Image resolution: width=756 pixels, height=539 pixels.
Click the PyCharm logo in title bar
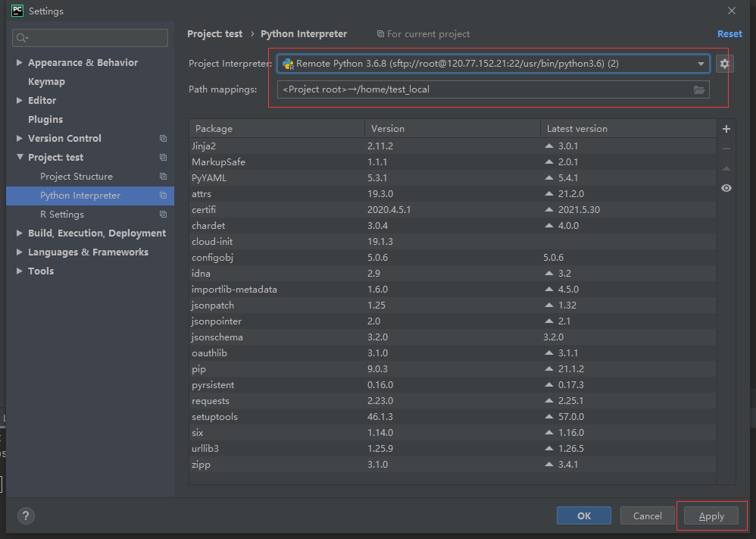point(17,11)
